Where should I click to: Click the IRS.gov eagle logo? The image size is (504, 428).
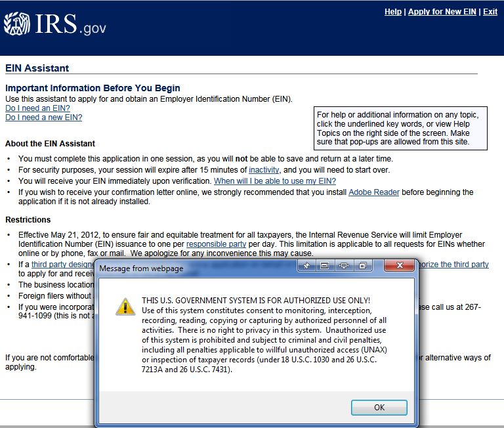(17, 24)
